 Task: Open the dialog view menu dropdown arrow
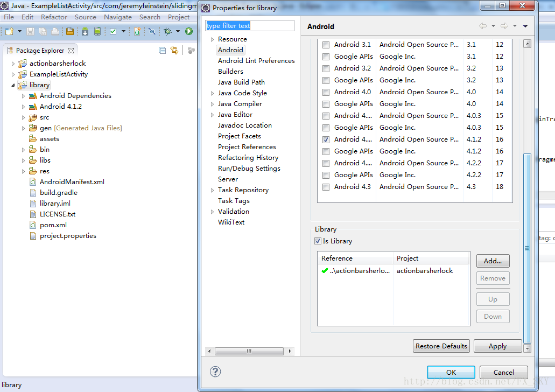pos(525,26)
